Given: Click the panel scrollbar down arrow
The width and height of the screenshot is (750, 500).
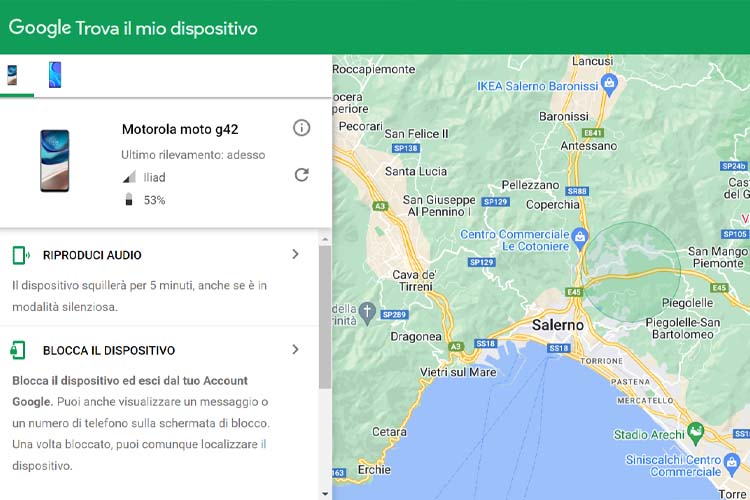Looking at the screenshot, I should [325, 494].
